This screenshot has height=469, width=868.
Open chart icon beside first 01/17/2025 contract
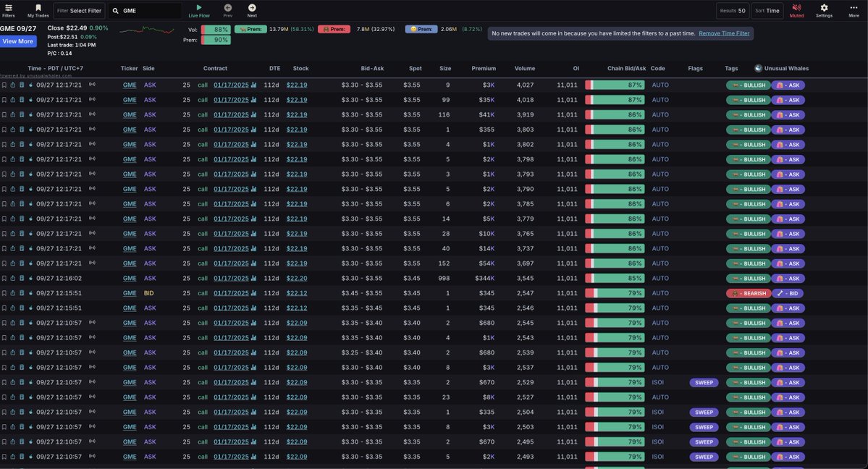click(253, 85)
